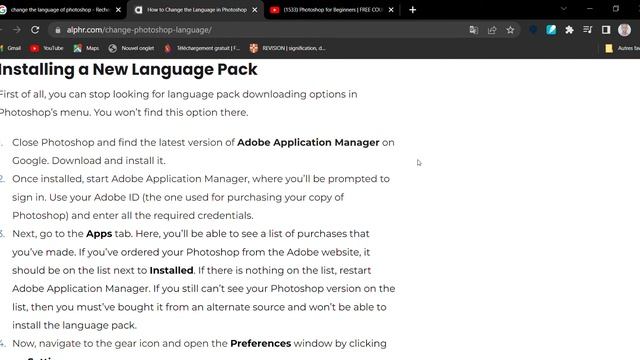640x360 pixels.
Task: Click the 'First of all, you can stop' paragraph
Action: pyautogui.click(x=178, y=103)
